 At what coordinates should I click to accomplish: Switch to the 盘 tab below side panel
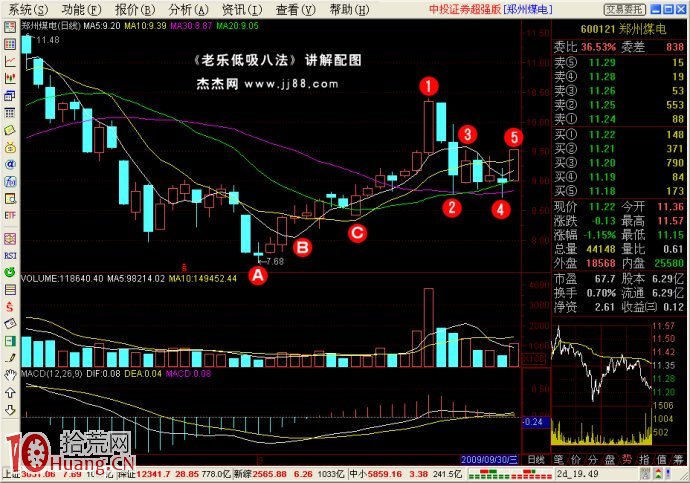tap(610, 460)
